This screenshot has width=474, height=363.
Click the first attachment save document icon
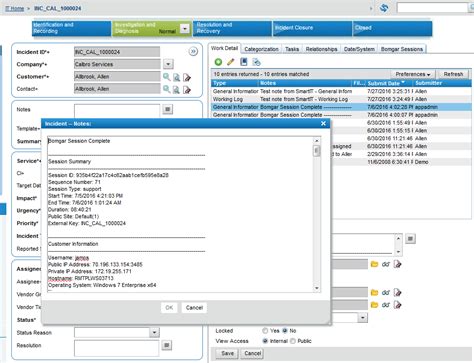[x=397, y=264]
